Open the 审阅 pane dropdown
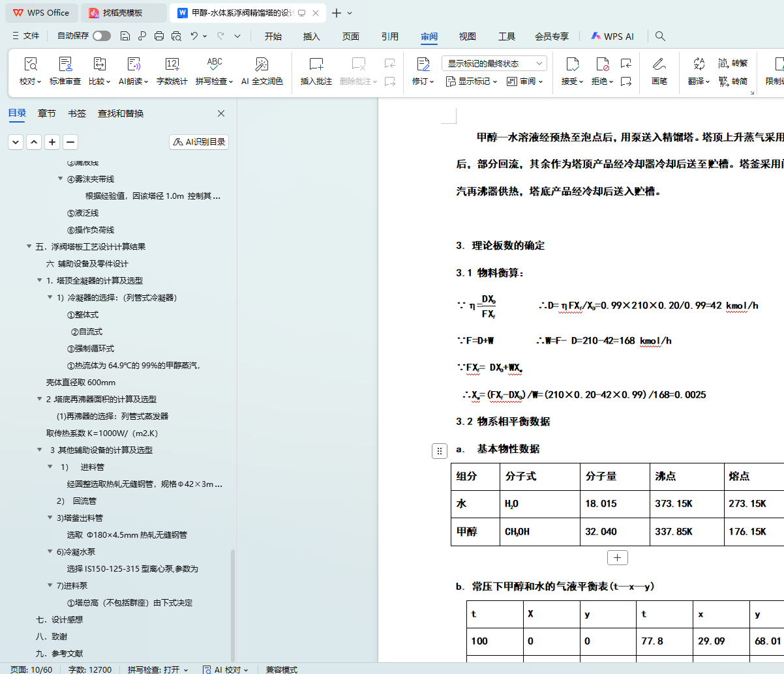 [524, 81]
